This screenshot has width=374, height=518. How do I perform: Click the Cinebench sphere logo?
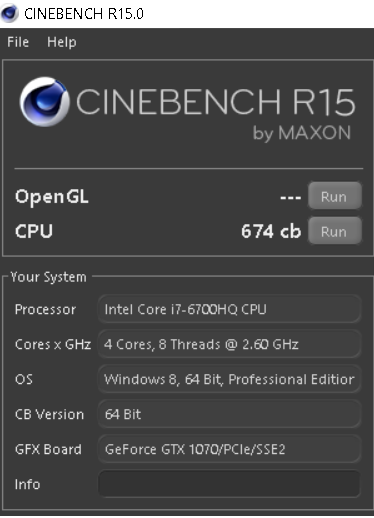click(x=45, y=102)
